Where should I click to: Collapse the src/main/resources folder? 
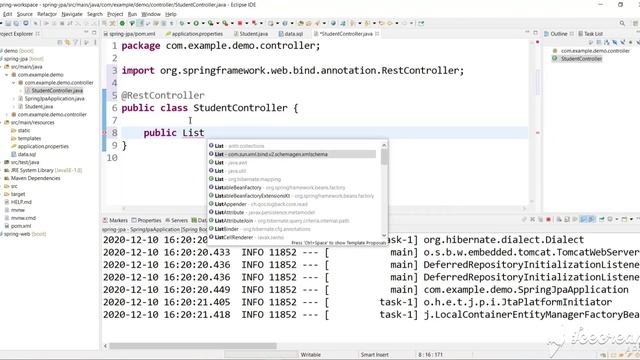pos(1,122)
